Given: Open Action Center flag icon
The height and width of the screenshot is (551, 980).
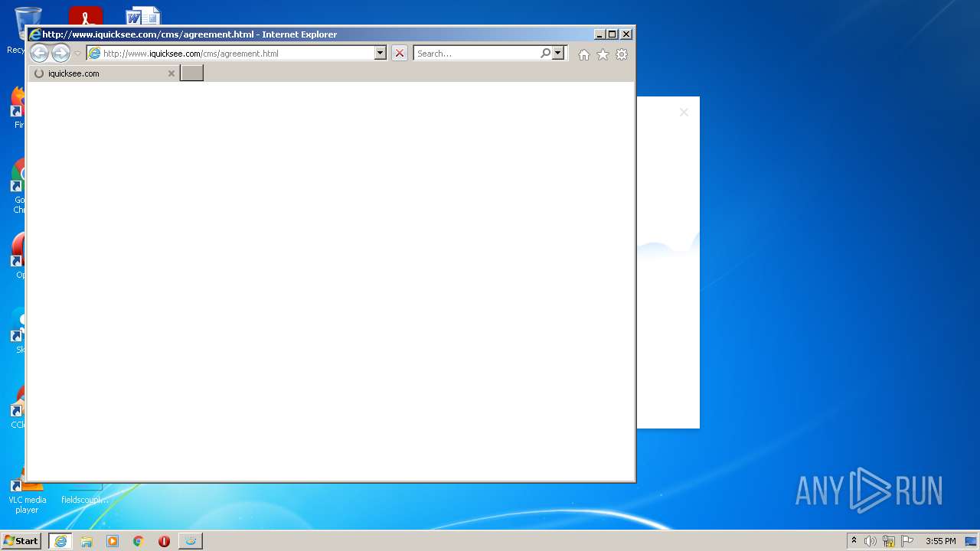Looking at the screenshot, I should pyautogui.click(x=907, y=541).
